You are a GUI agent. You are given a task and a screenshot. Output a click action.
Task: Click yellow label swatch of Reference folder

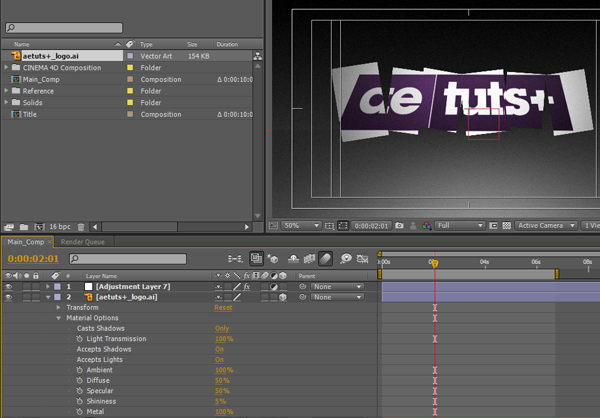(x=130, y=91)
